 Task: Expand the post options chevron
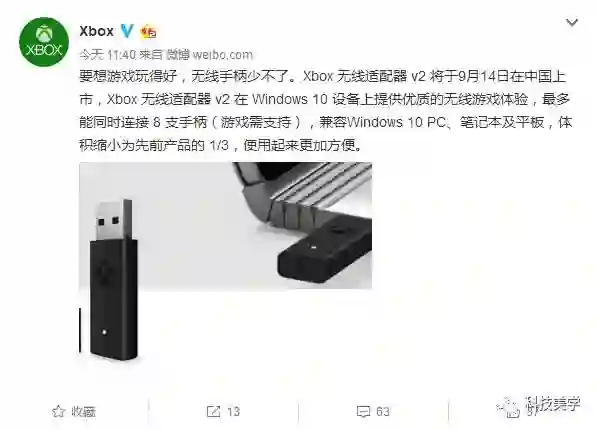(x=571, y=23)
